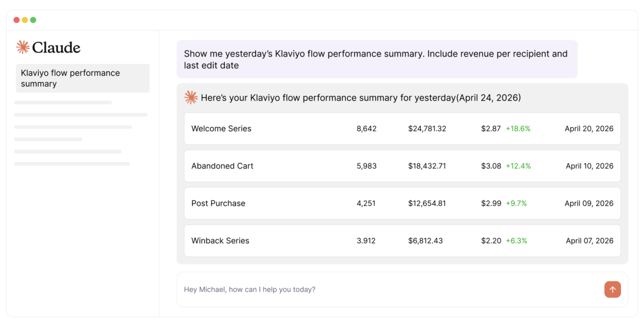The height and width of the screenshot is (327, 644).
Task: Click recipients value 4,251
Action: 366,204
